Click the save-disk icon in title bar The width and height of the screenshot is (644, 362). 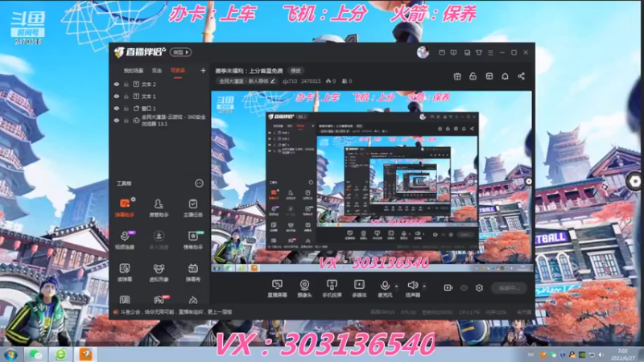pyautogui.click(x=467, y=52)
